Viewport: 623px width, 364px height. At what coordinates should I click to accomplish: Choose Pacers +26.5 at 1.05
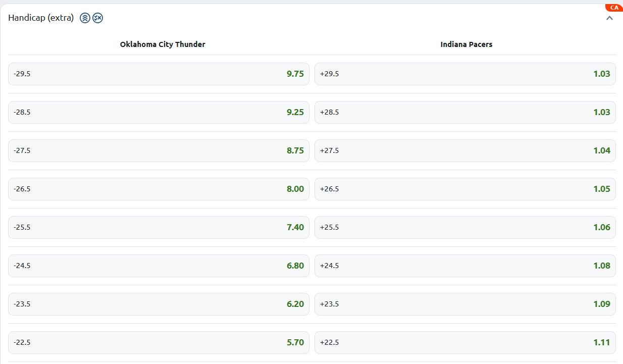[465, 189]
